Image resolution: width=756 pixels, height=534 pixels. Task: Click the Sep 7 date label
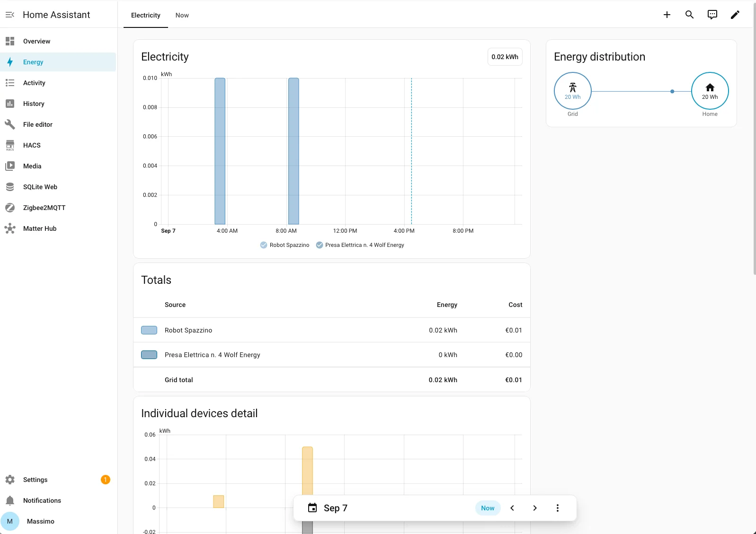(336, 508)
